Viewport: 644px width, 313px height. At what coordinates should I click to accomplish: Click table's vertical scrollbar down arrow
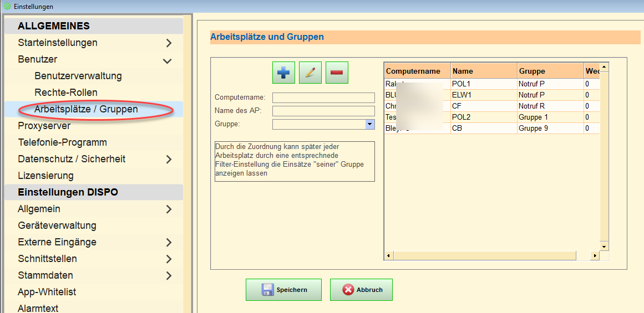click(605, 246)
